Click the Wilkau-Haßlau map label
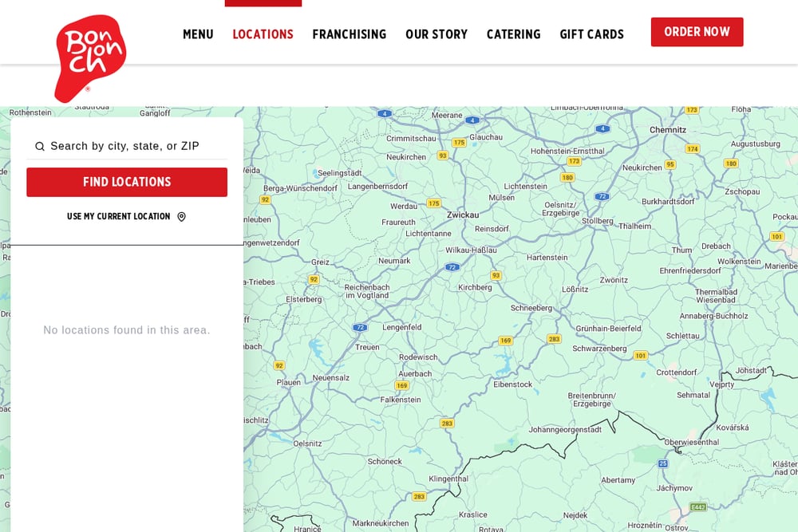 [x=471, y=250]
